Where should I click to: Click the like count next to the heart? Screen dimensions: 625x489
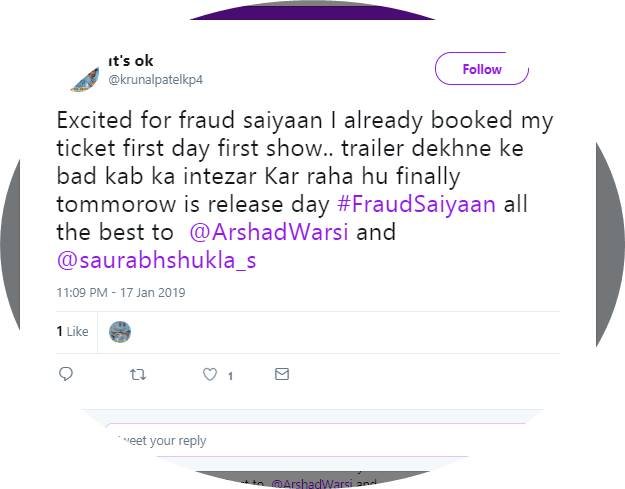pyautogui.click(x=230, y=376)
